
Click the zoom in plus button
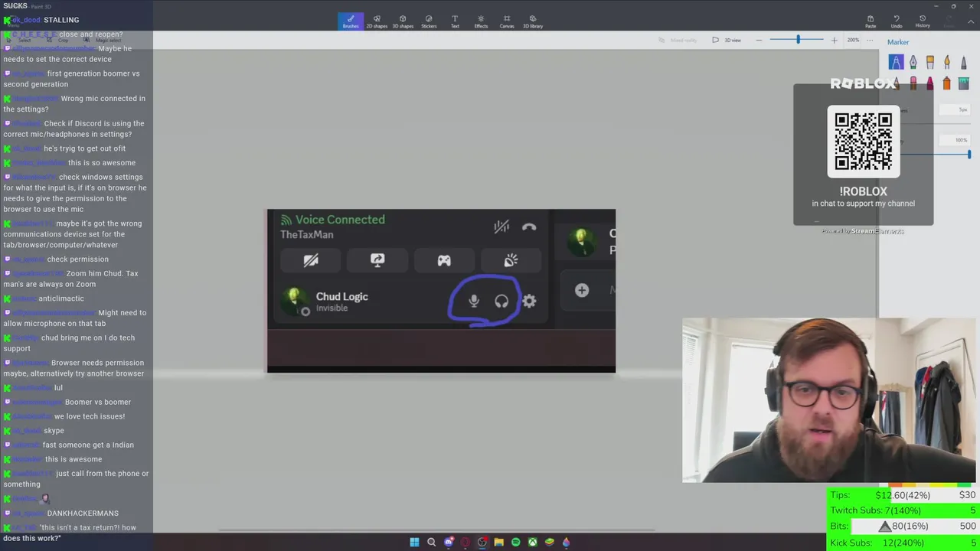(x=834, y=40)
